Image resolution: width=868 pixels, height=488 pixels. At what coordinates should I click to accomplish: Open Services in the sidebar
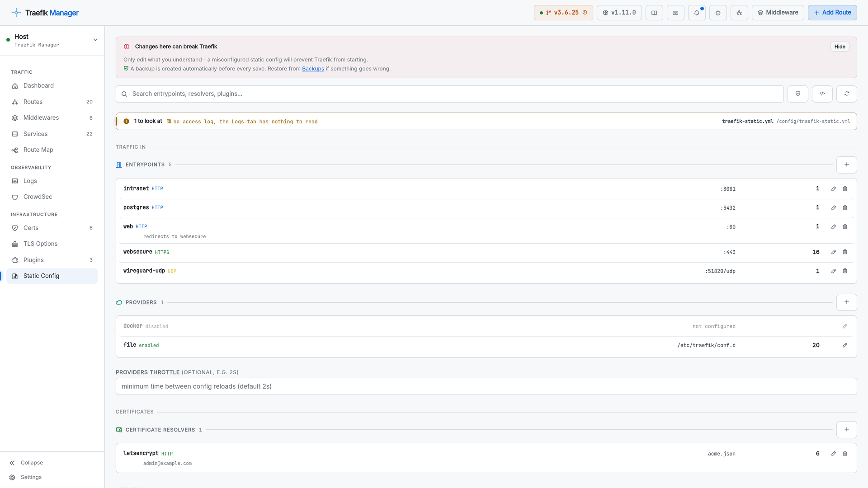point(52,134)
